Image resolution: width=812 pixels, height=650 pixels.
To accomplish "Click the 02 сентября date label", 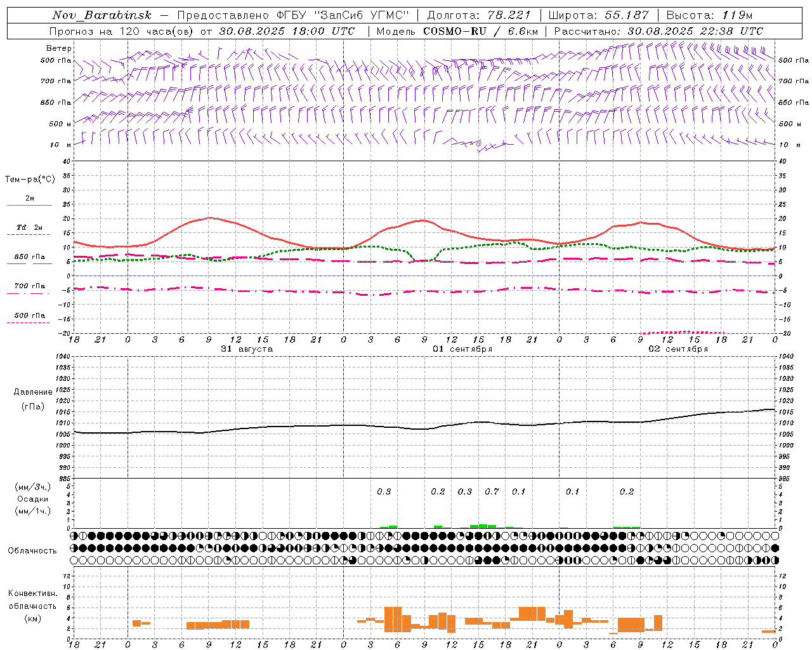I will (x=678, y=349).
